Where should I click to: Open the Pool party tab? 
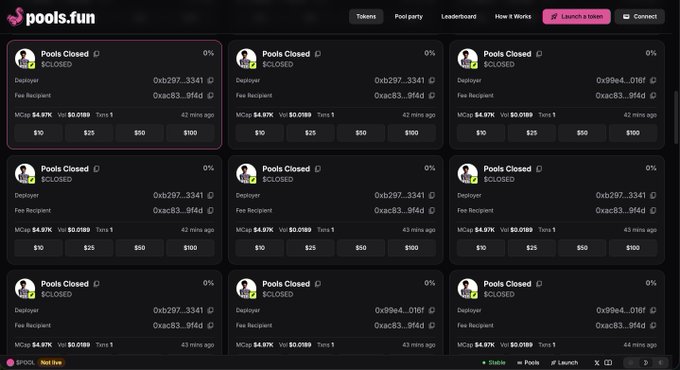409,16
